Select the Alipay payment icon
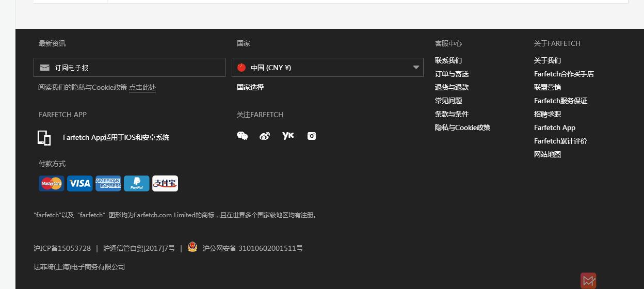This screenshot has height=289, width=644. pyautogui.click(x=165, y=183)
